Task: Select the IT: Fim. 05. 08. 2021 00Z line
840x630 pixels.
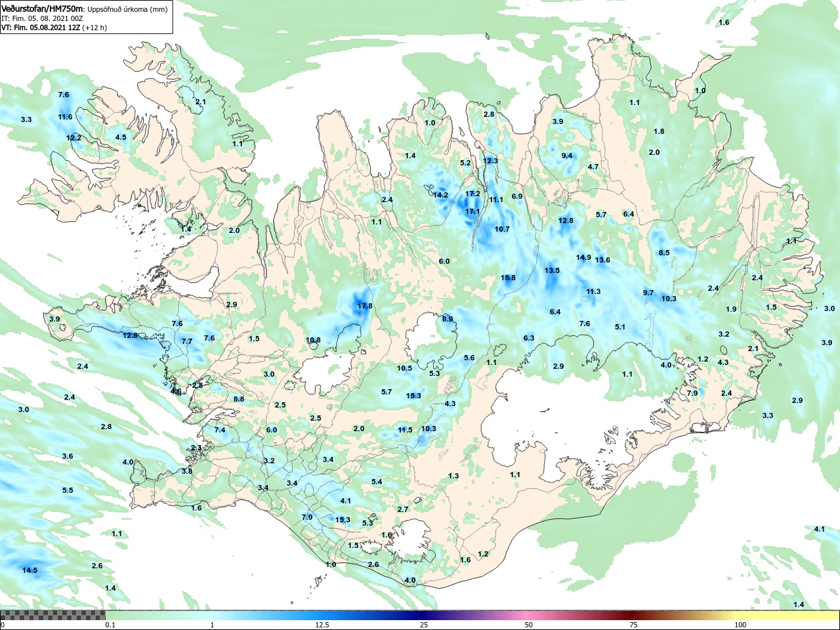Action: pyautogui.click(x=42, y=18)
